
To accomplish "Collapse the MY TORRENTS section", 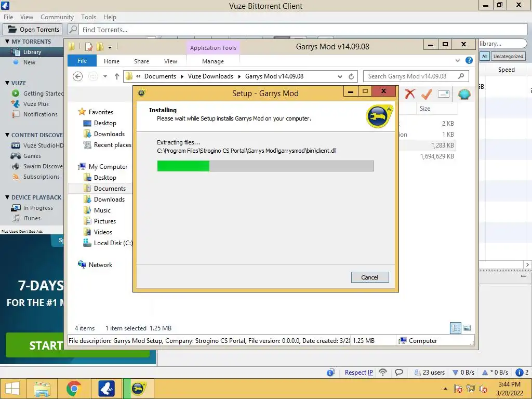I will pyautogui.click(x=7, y=42).
